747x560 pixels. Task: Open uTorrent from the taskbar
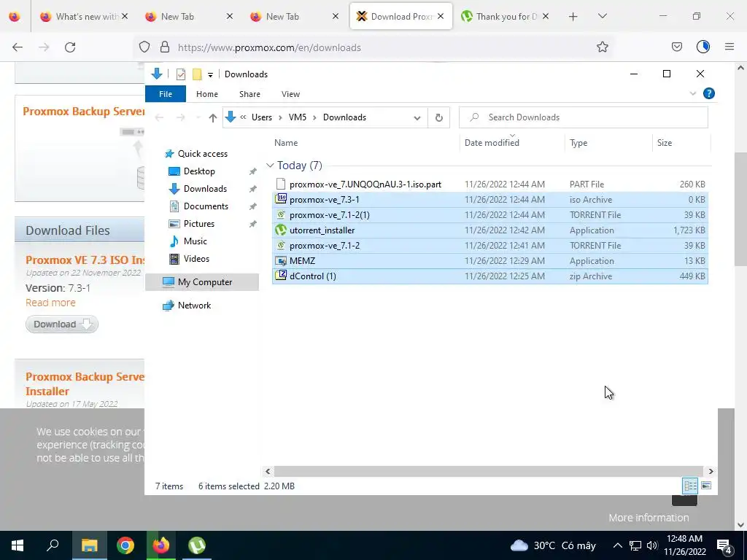pyautogui.click(x=197, y=545)
